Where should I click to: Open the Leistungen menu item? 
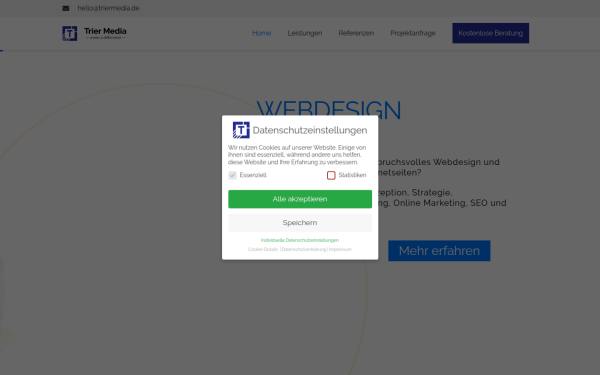(305, 33)
